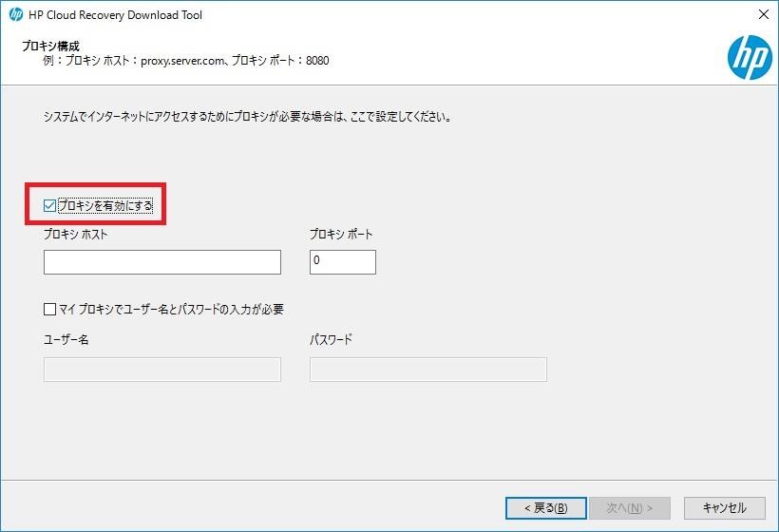Uncheck the プロキシを有効にする checkbox
The width and height of the screenshot is (779, 532).
pyautogui.click(x=49, y=205)
